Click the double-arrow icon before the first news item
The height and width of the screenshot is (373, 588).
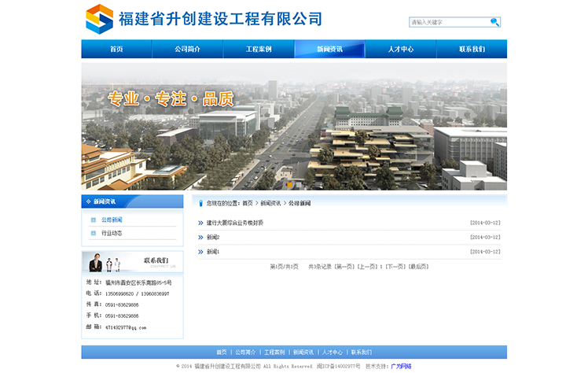click(x=200, y=223)
